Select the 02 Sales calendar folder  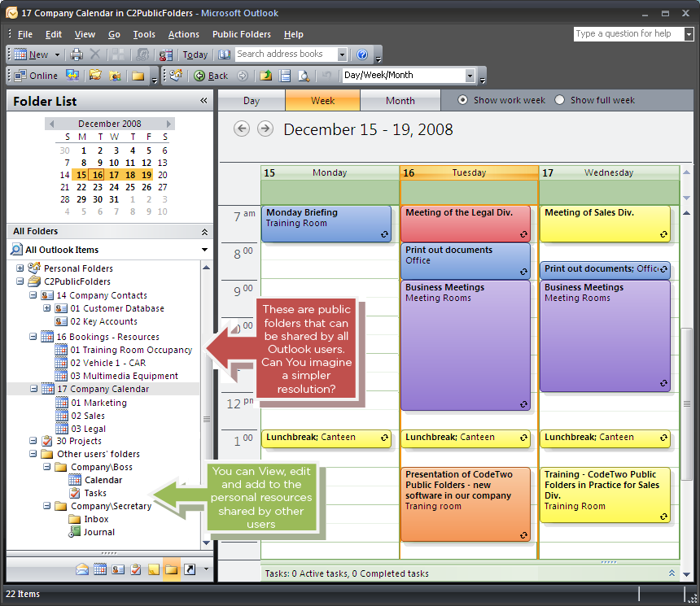(88, 416)
